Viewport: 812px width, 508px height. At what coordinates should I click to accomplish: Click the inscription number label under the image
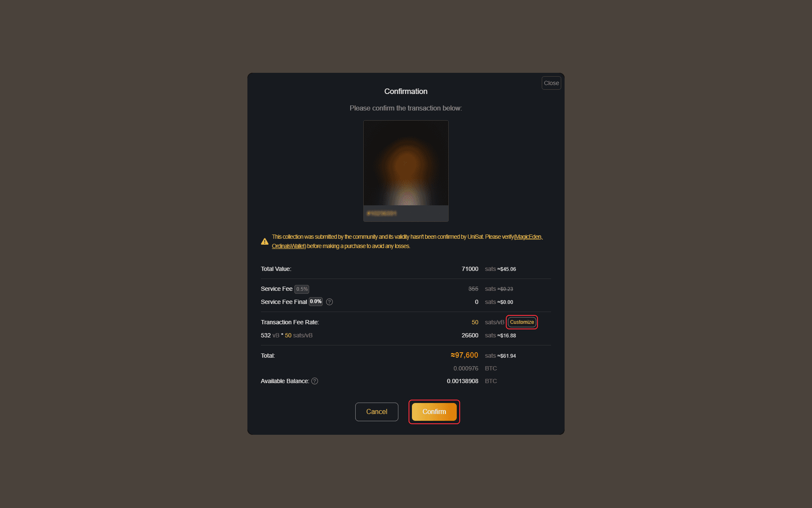tap(381, 213)
